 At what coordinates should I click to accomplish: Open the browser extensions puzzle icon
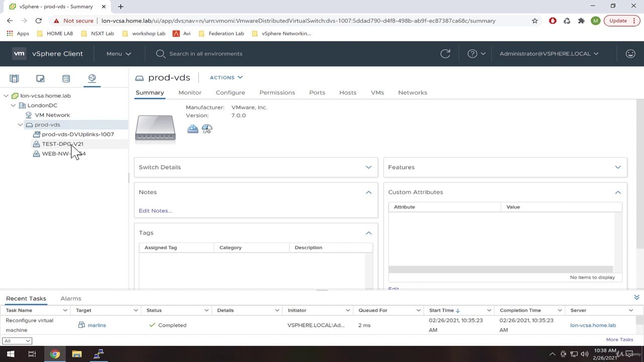click(x=581, y=21)
